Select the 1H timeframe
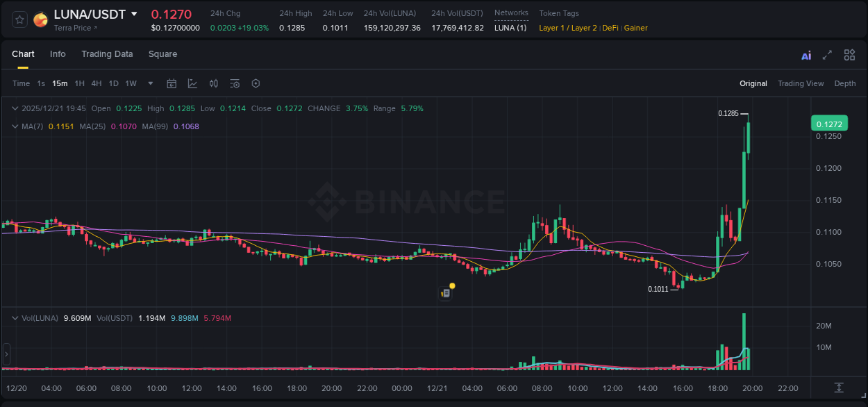 click(80, 83)
